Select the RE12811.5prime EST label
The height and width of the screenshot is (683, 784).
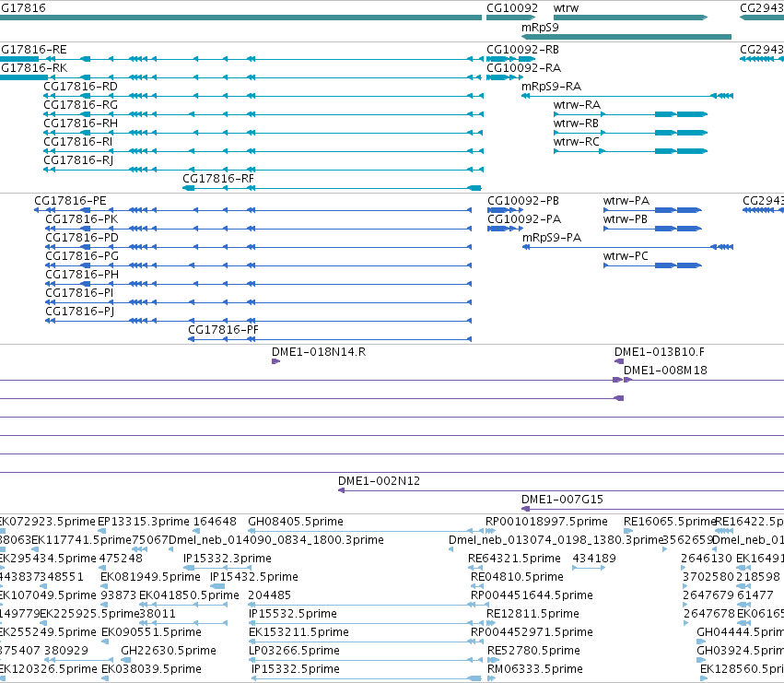pyautogui.click(x=533, y=614)
